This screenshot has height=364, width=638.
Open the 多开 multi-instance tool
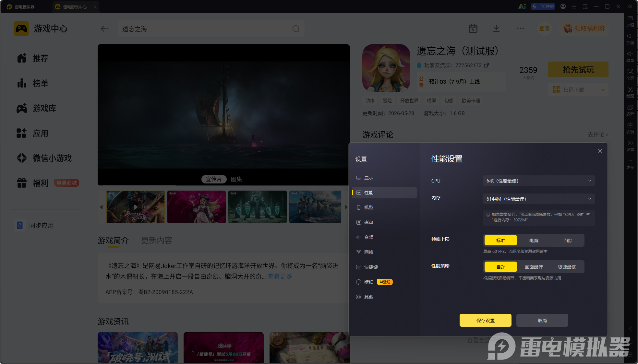pyautogui.click(x=630, y=110)
